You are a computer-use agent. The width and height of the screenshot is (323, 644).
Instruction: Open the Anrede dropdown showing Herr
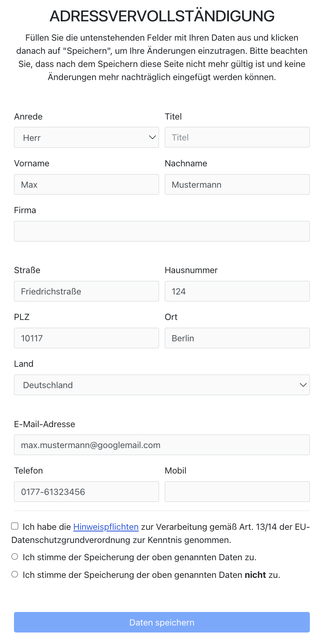(x=86, y=138)
